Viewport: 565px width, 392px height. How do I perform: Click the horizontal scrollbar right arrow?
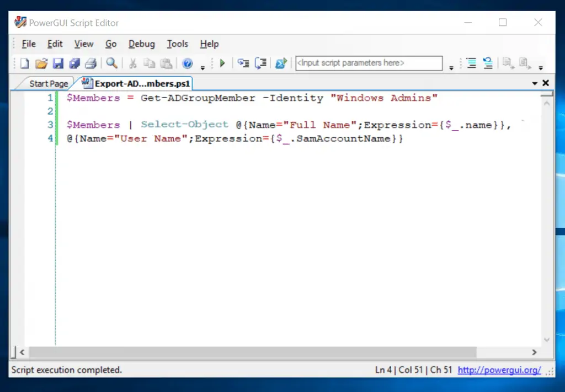click(534, 352)
